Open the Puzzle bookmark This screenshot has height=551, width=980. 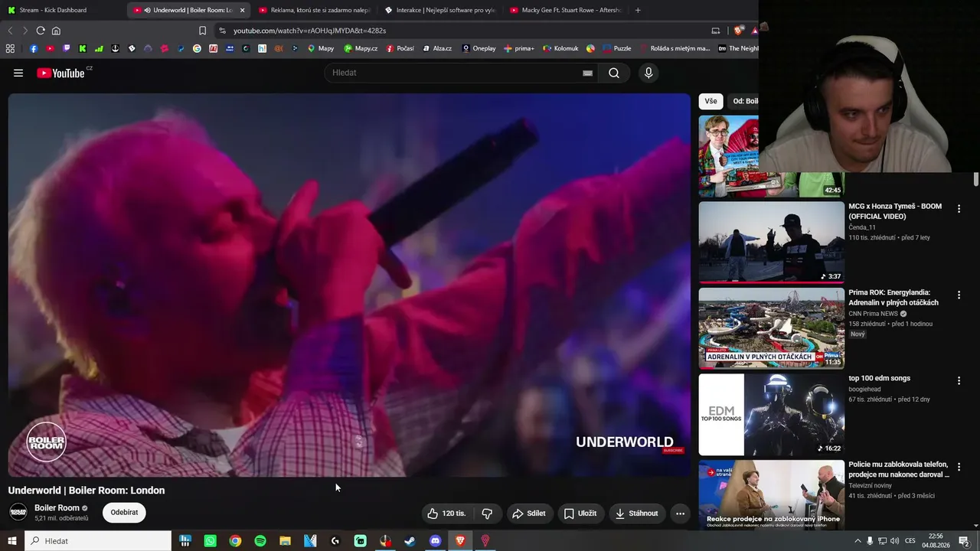coord(617,48)
